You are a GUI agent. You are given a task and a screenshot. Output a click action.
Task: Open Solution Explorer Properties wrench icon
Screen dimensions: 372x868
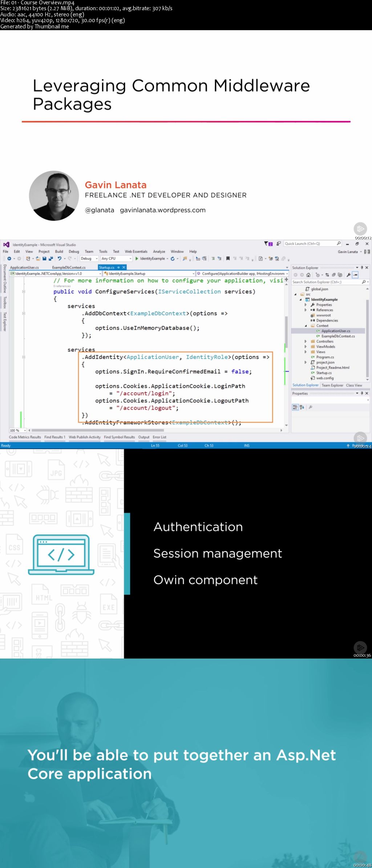pyautogui.click(x=348, y=275)
